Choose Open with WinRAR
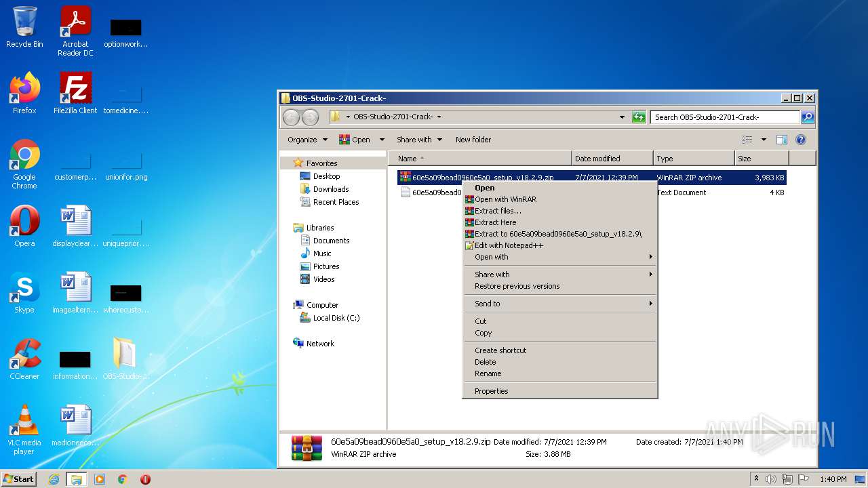The height and width of the screenshot is (488, 868). [559, 199]
